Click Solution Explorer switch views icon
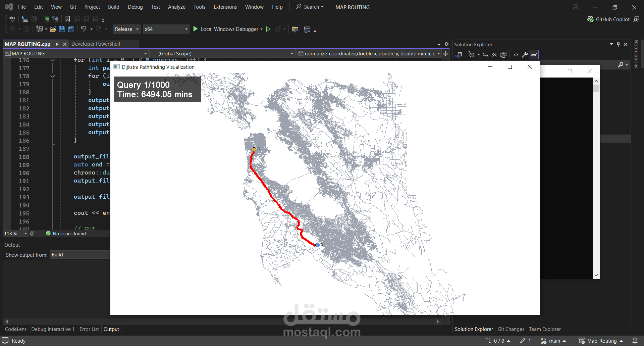644x346 pixels. pos(459,55)
